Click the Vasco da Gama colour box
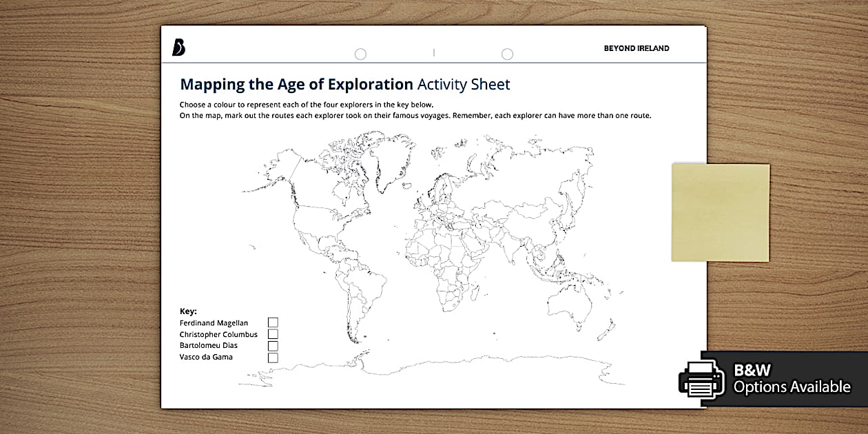 273,357
